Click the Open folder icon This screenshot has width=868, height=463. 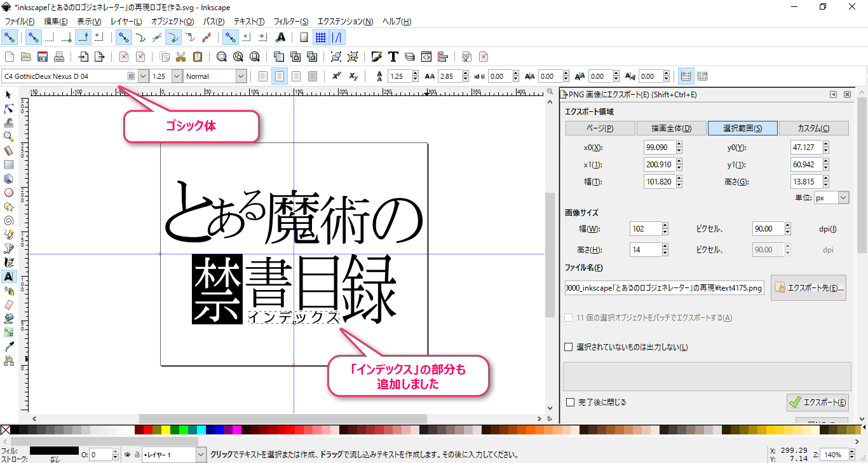pyautogui.click(x=26, y=57)
